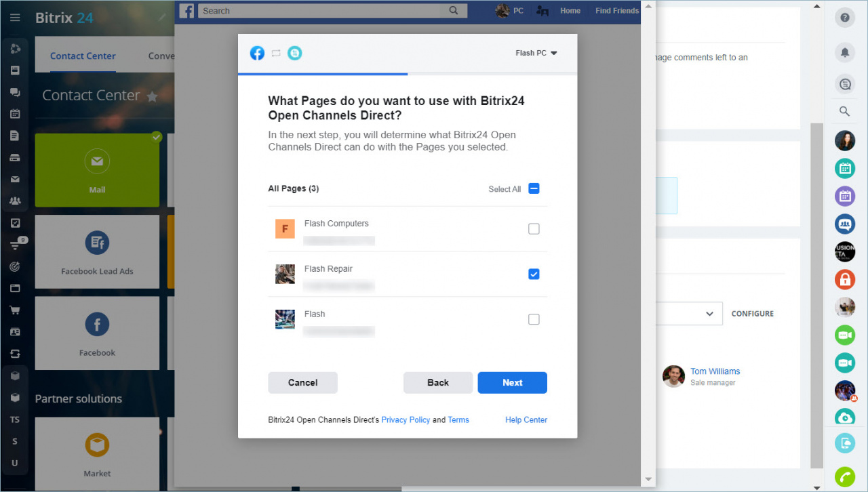Click the Bitrix24 app icon in dialog header
Image resolution: width=868 pixels, height=492 pixels.
pos(294,53)
